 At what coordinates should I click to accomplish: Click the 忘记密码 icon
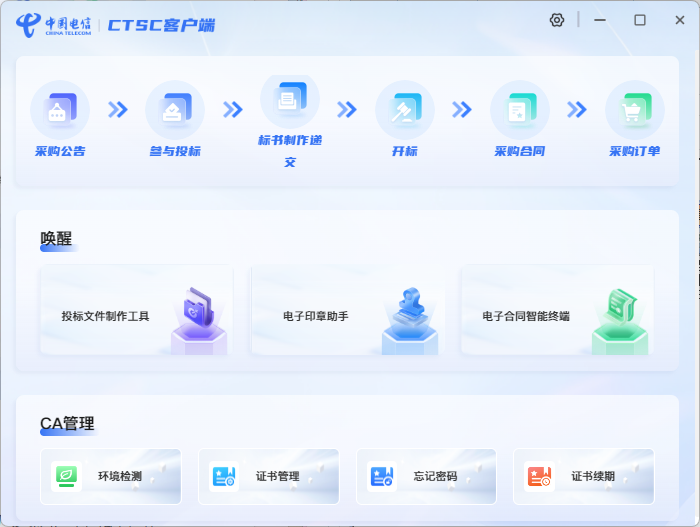[x=382, y=476]
